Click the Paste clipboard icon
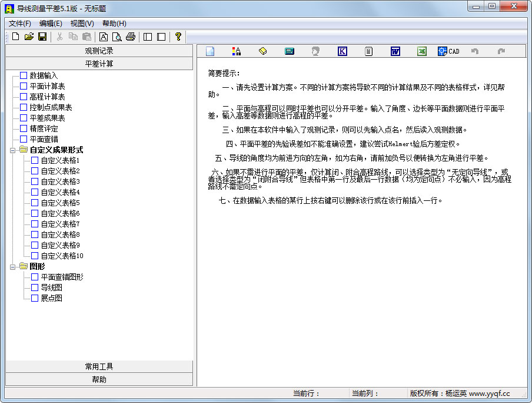This screenshot has height=403, width=532. 87,37
